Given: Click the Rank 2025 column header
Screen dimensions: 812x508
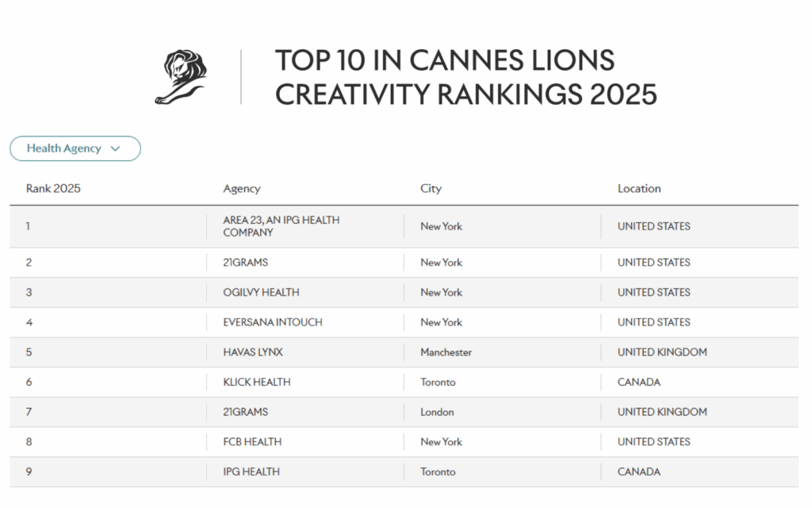Looking at the screenshot, I should (x=53, y=189).
